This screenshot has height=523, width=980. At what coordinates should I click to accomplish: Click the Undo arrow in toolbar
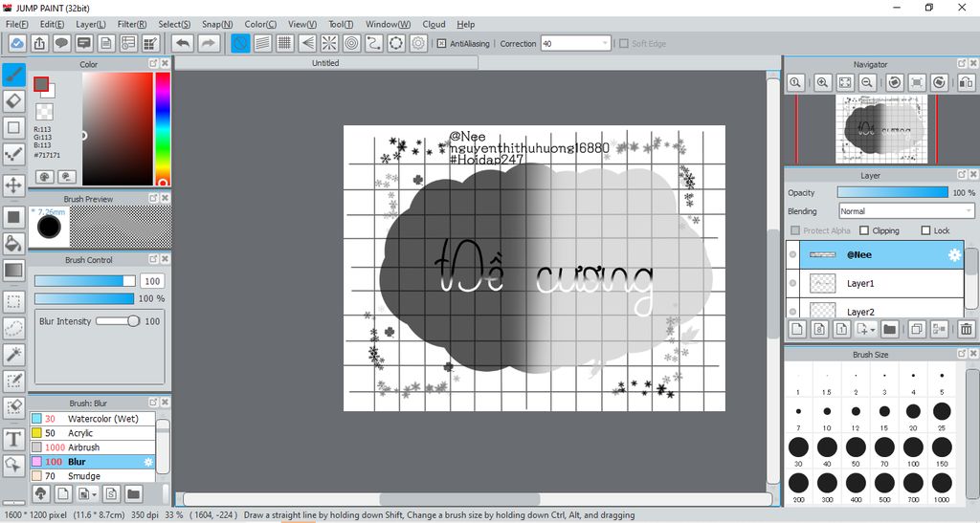(x=183, y=43)
